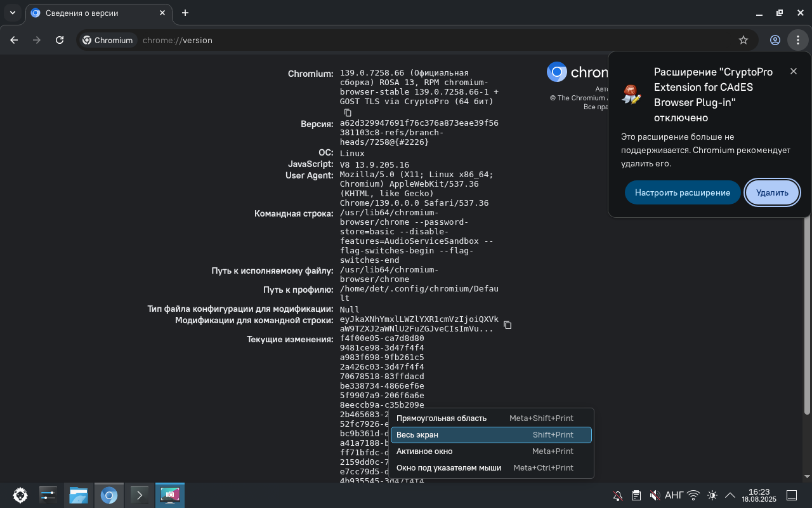This screenshot has width=812, height=508.
Task: Click the browser forward arrow
Action: (x=37, y=40)
